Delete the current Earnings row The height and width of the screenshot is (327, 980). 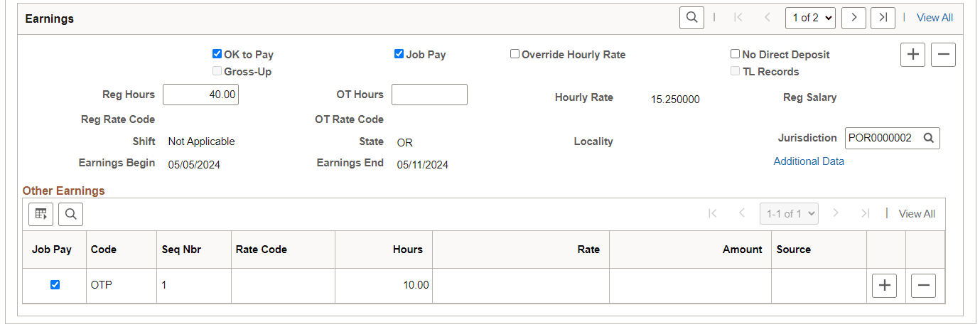[x=943, y=55]
